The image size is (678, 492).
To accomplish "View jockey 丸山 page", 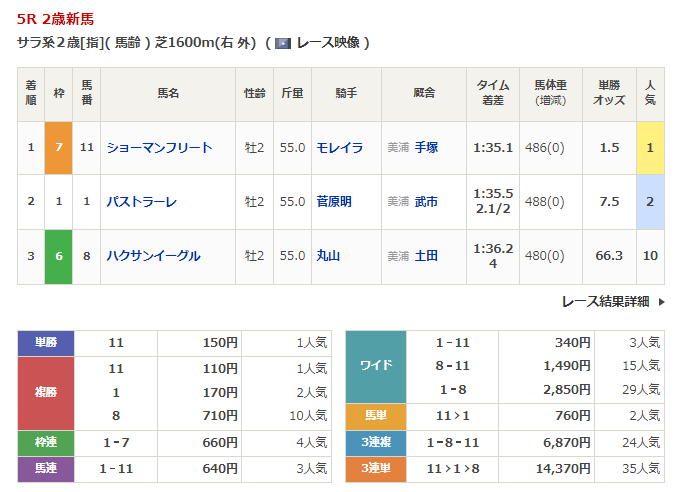I will tap(328, 256).
